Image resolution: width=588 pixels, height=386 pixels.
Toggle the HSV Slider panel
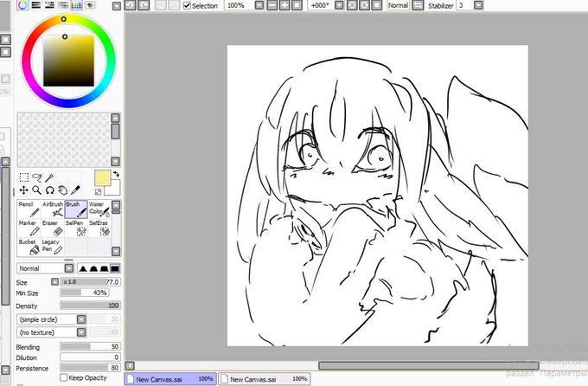coord(49,5)
